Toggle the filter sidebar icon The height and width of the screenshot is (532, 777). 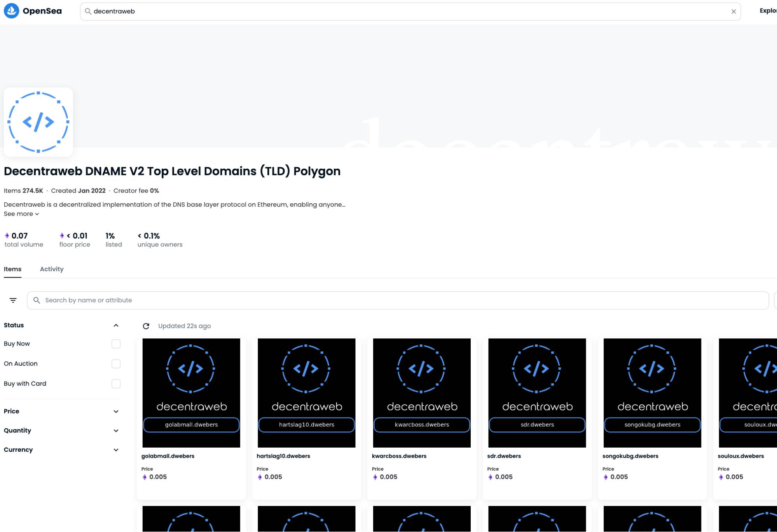[x=13, y=300]
